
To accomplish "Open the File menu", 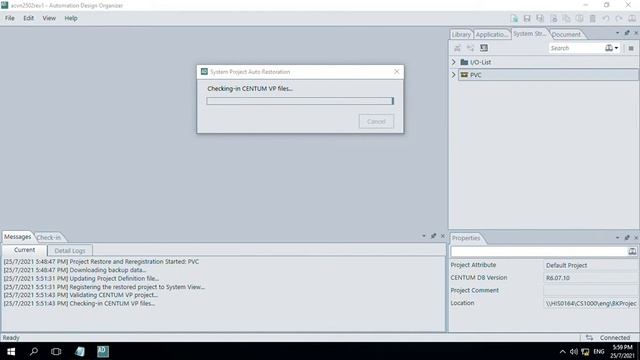I will pyautogui.click(x=10, y=18).
